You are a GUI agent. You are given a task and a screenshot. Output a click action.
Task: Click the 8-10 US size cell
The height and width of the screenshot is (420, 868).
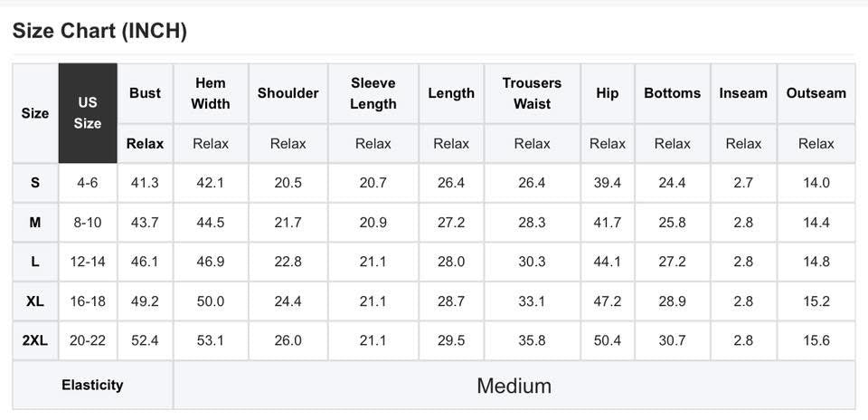pos(88,223)
